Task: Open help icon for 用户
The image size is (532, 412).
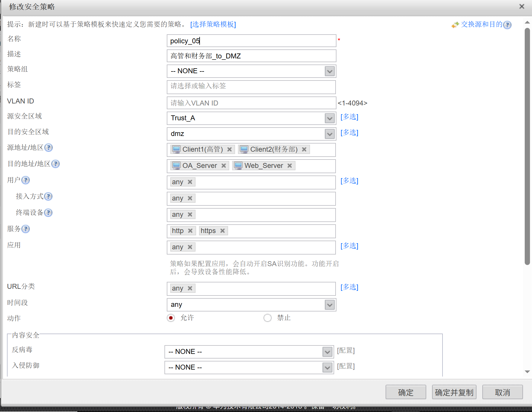Action: (x=26, y=180)
